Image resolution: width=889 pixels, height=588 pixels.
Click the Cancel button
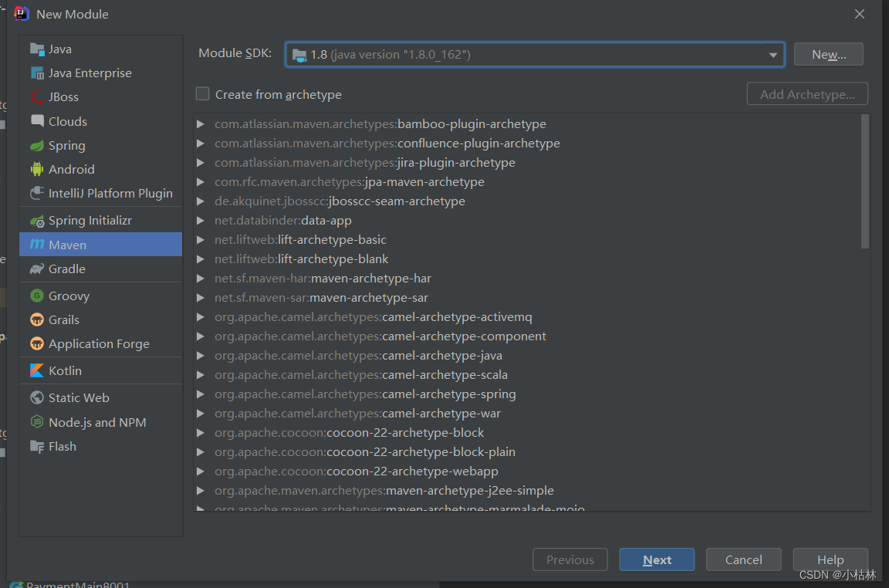coord(743,560)
